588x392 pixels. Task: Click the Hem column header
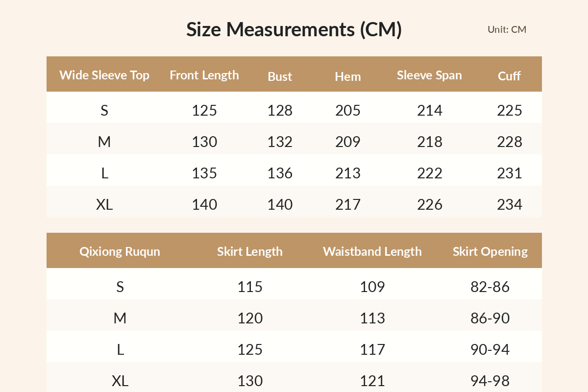pos(348,76)
